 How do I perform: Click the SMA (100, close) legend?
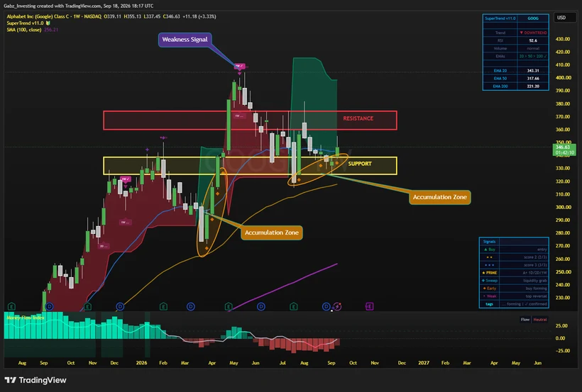[24, 30]
